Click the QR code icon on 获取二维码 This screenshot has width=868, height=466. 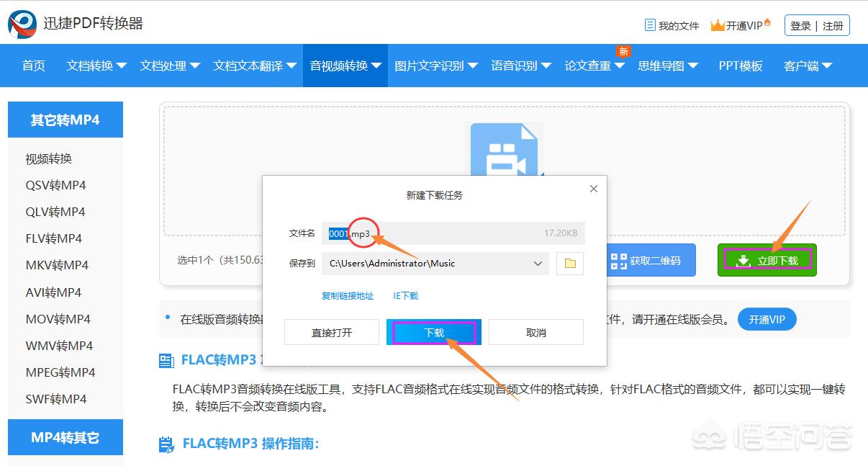618,261
